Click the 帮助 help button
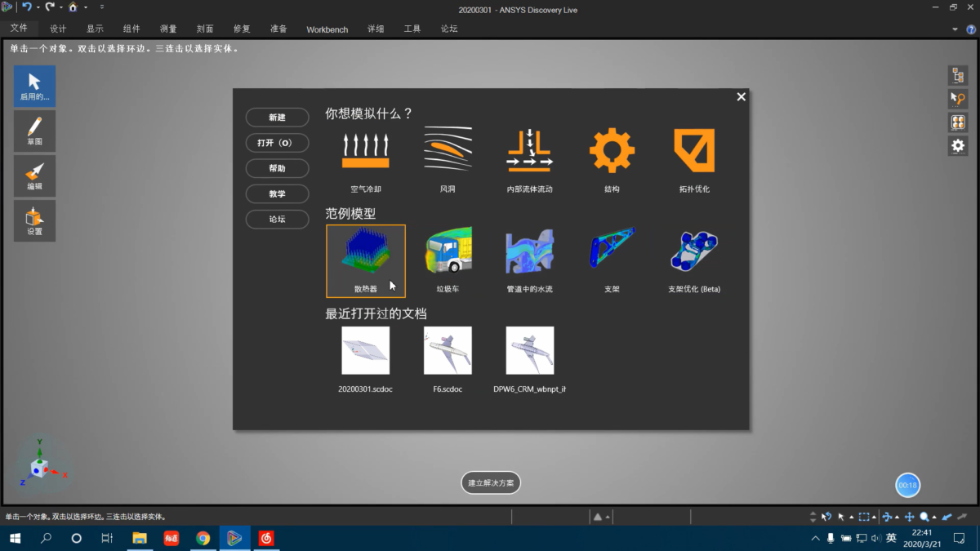The width and height of the screenshot is (980, 551). pos(278,168)
